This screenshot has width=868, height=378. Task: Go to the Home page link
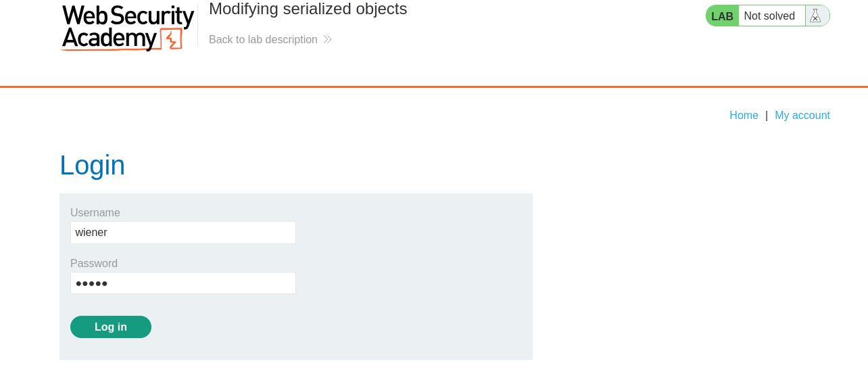(x=744, y=116)
